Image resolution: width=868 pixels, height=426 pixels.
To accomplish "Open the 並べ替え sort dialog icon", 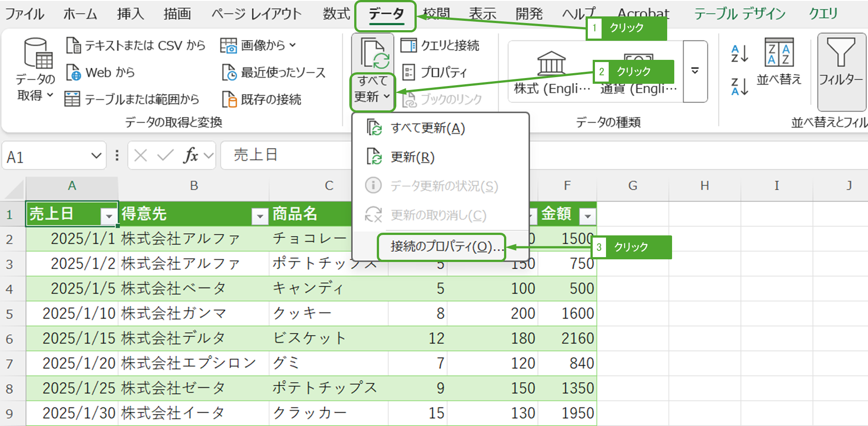I will pos(779,53).
